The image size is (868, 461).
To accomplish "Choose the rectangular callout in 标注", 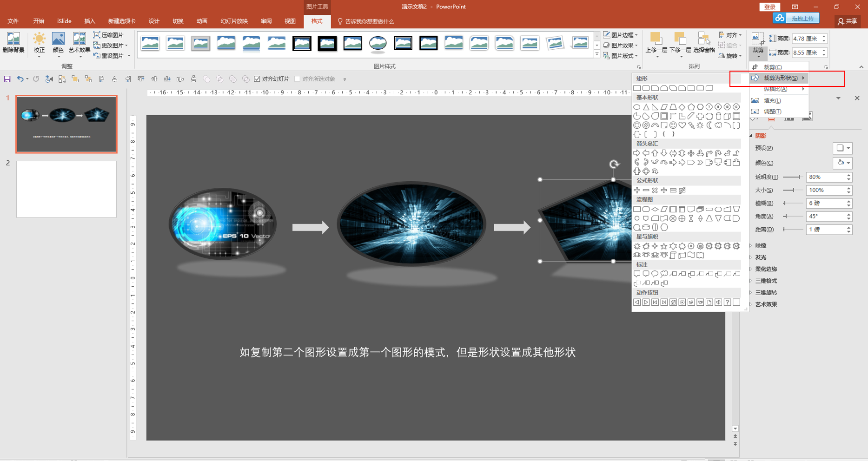I will 637,274.
